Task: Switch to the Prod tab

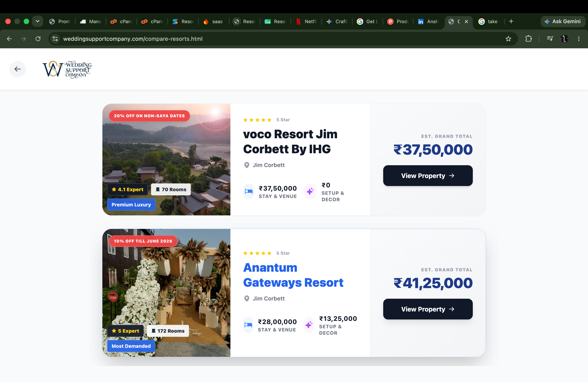Action: click(398, 21)
